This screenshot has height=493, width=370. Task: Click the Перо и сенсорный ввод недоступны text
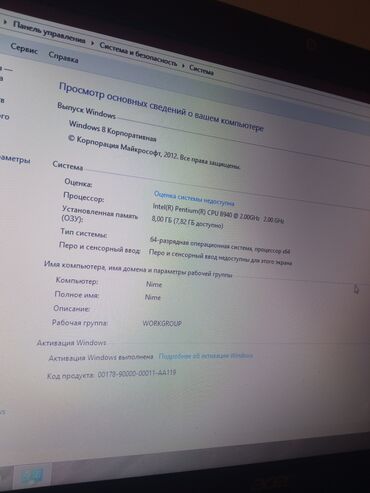click(x=220, y=257)
